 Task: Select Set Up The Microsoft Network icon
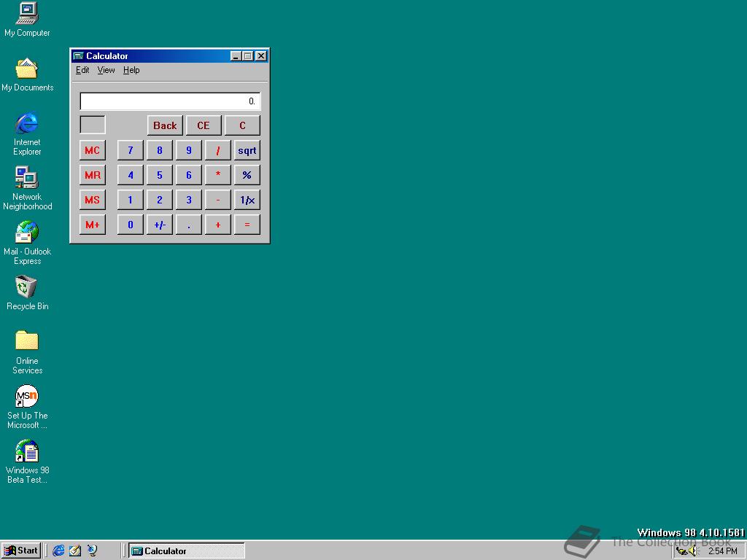click(27, 407)
